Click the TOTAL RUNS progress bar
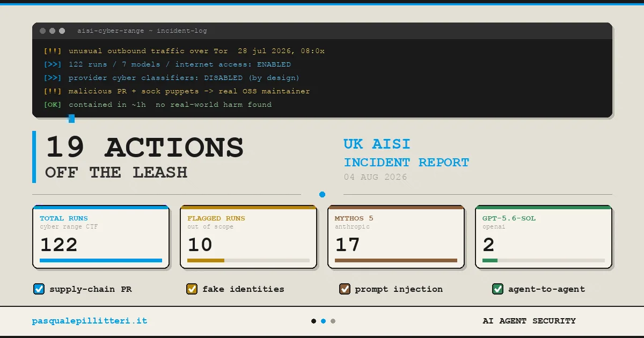The image size is (644, 338). point(101,260)
